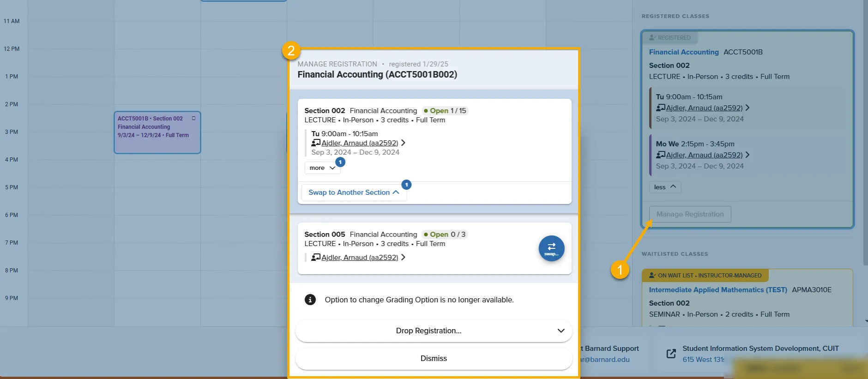This screenshot has width=868, height=379.
Task: Click the 'WAITLISTED CLASSES' heading
Action: click(x=675, y=254)
